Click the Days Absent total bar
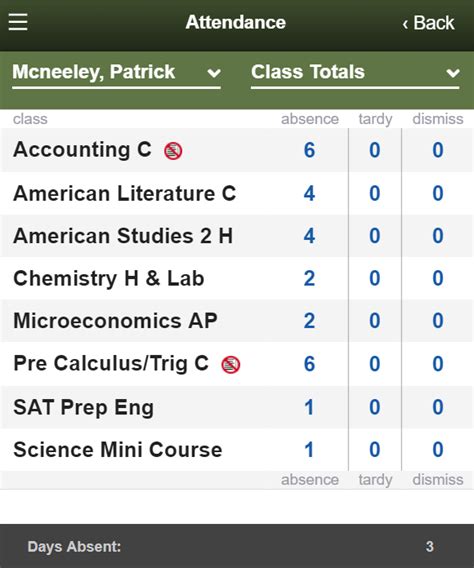Viewport: 474px width, 568px height. [x=237, y=546]
